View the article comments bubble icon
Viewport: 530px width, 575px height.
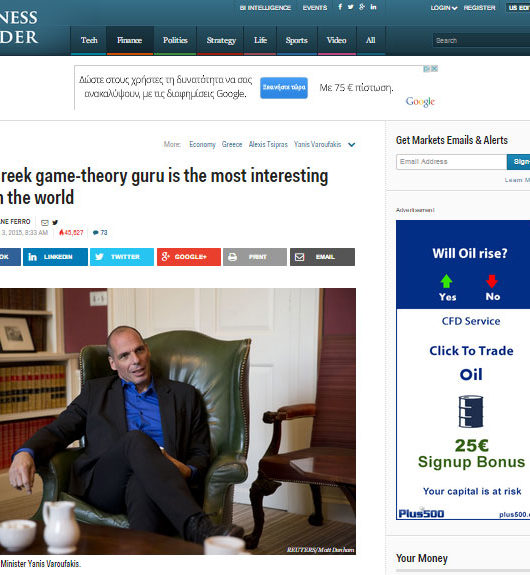point(96,232)
